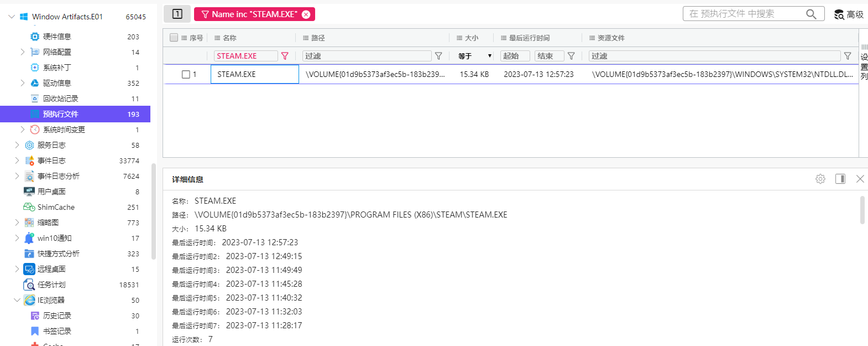This screenshot has height=346, width=868.
Task: Click the 系统补丁 patch icon
Action: [35, 68]
